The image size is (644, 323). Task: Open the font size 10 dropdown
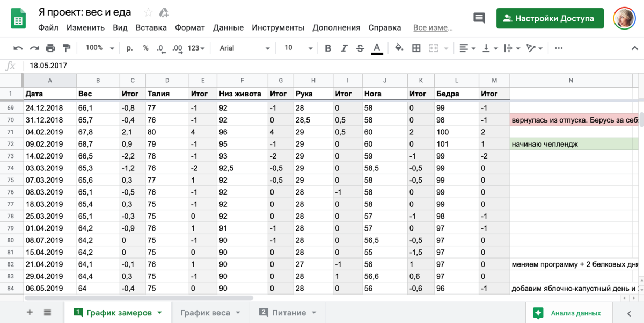click(x=298, y=48)
